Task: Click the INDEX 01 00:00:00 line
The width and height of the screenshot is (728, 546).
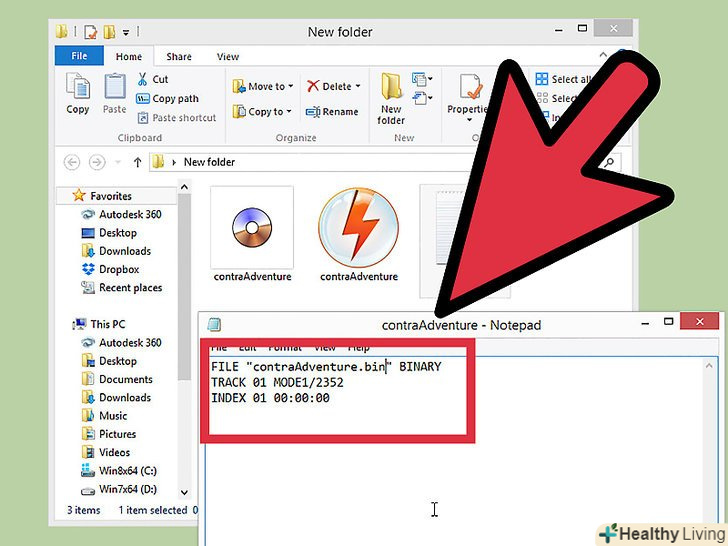Action: pos(270,398)
